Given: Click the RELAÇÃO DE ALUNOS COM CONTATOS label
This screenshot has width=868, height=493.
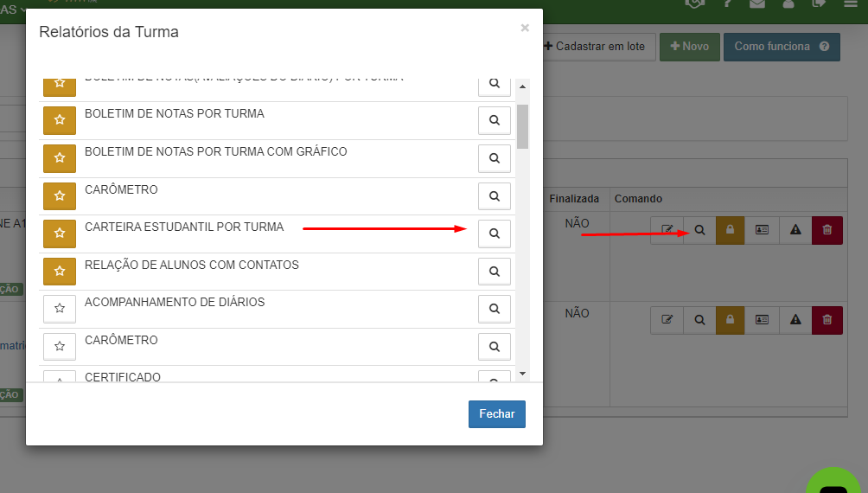Looking at the screenshot, I should point(192,265).
